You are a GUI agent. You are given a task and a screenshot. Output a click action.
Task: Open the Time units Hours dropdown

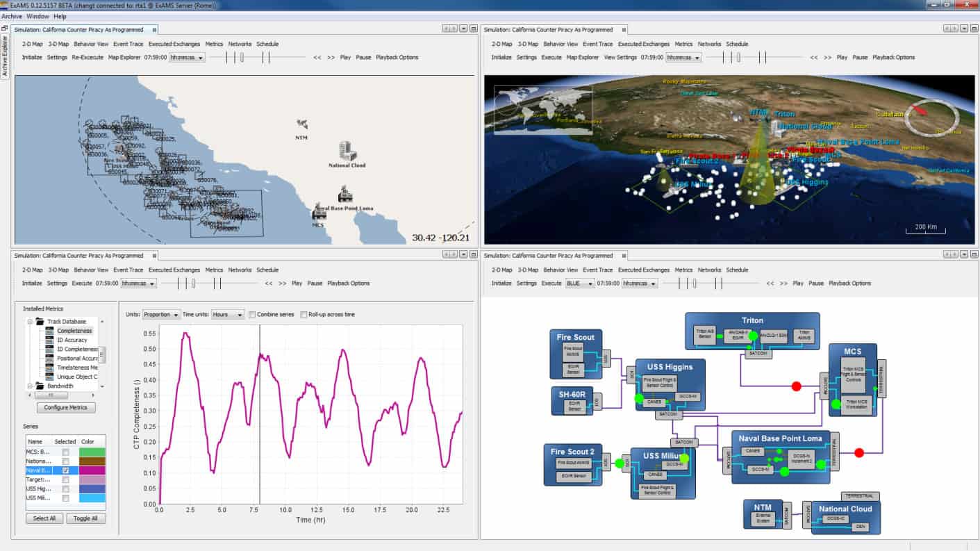click(228, 315)
